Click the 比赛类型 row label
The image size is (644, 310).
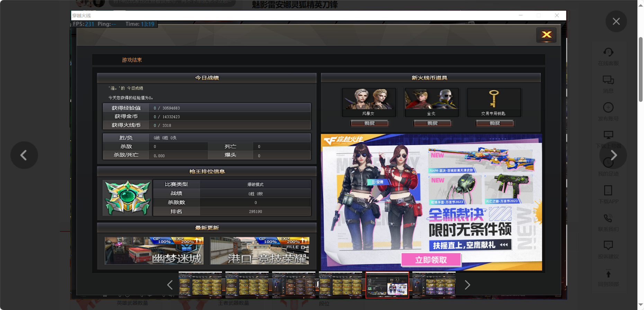click(176, 184)
